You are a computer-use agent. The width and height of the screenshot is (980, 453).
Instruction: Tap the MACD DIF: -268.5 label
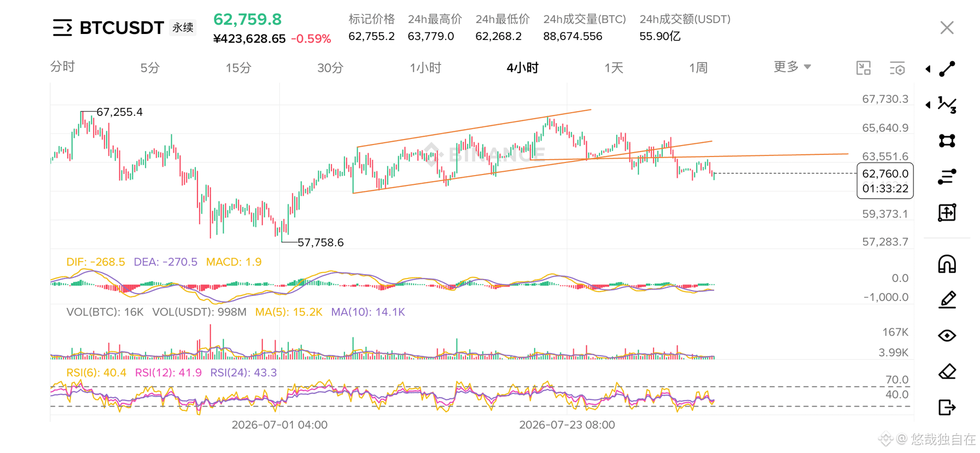coord(96,262)
